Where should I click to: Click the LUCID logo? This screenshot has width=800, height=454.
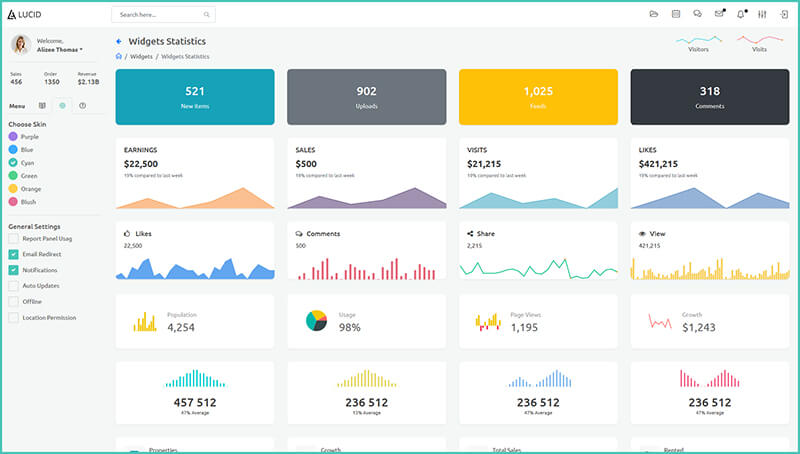click(x=27, y=14)
